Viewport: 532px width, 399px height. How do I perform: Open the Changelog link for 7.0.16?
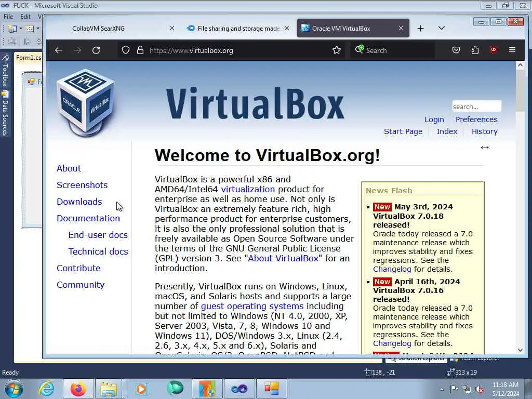pyautogui.click(x=392, y=343)
